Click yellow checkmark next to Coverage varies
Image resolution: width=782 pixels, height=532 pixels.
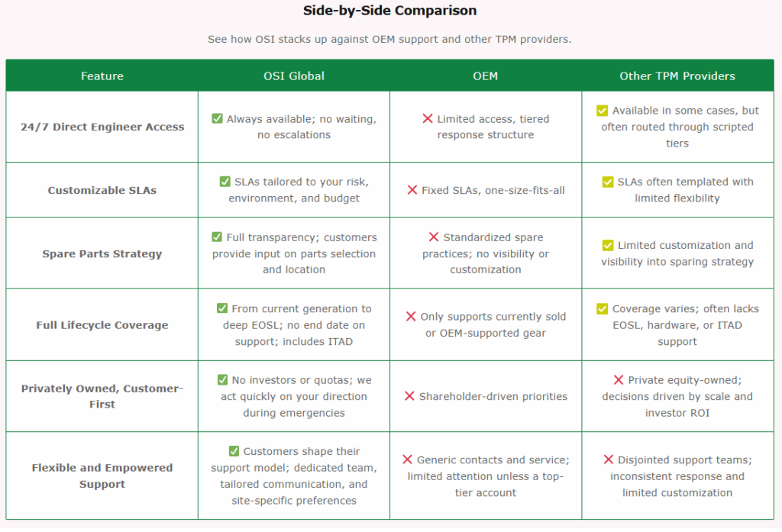(603, 309)
